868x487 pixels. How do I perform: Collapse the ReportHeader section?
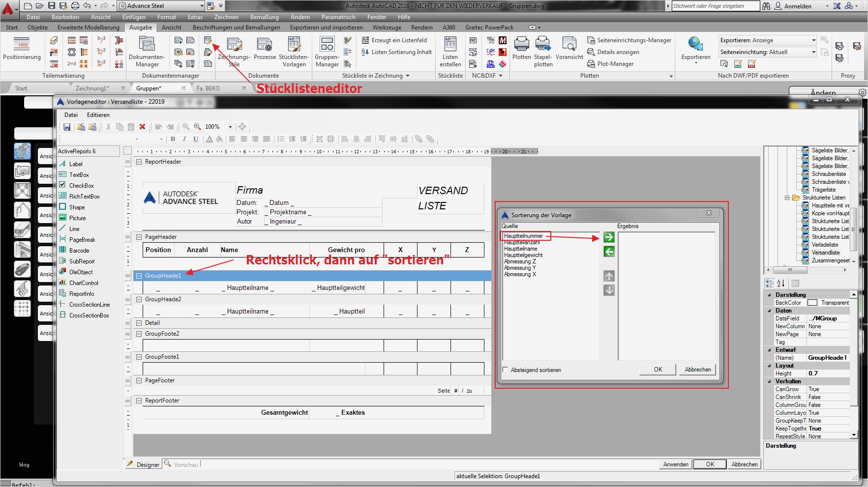(x=139, y=162)
